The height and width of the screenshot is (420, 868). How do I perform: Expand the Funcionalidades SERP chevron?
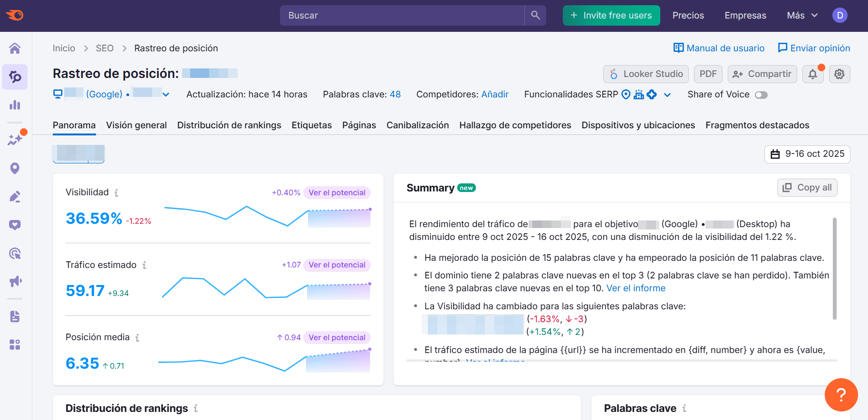[x=667, y=95]
